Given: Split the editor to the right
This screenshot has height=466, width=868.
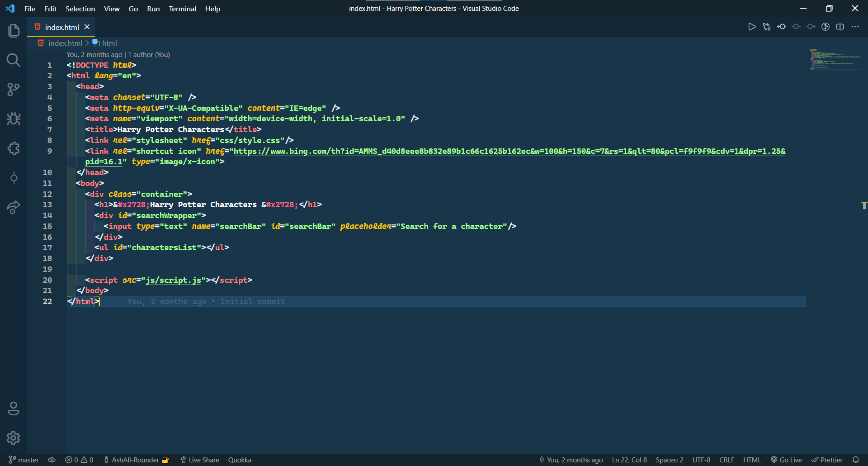Looking at the screenshot, I should 840,27.
